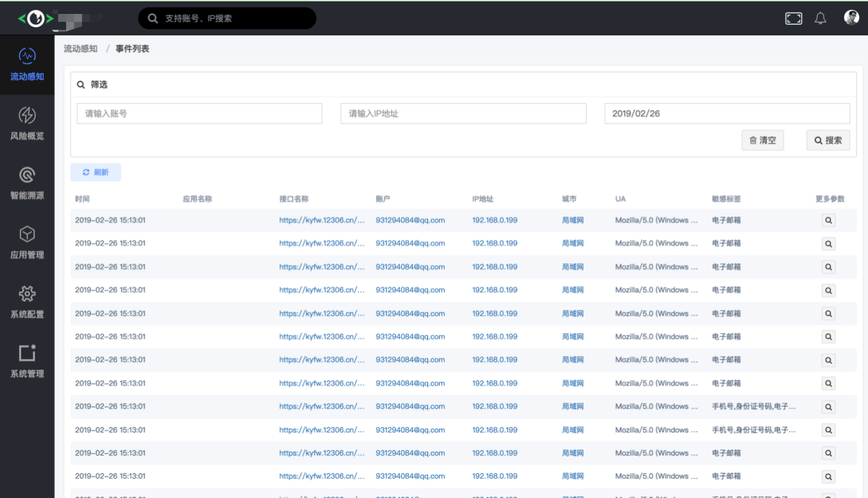Open IP 192.168.0.199 in first row
The height and width of the screenshot is (498, 868).
pos(495,221)
